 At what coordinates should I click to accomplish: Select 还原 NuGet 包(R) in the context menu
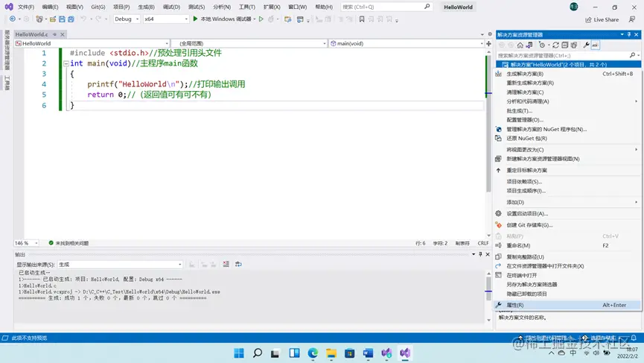click(567, 138)
